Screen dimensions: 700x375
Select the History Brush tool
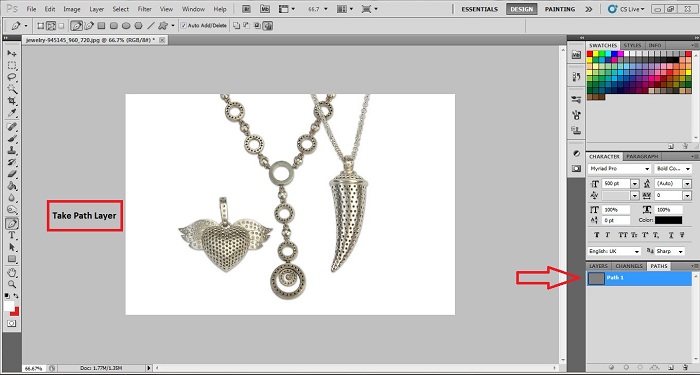click(12, 162)
